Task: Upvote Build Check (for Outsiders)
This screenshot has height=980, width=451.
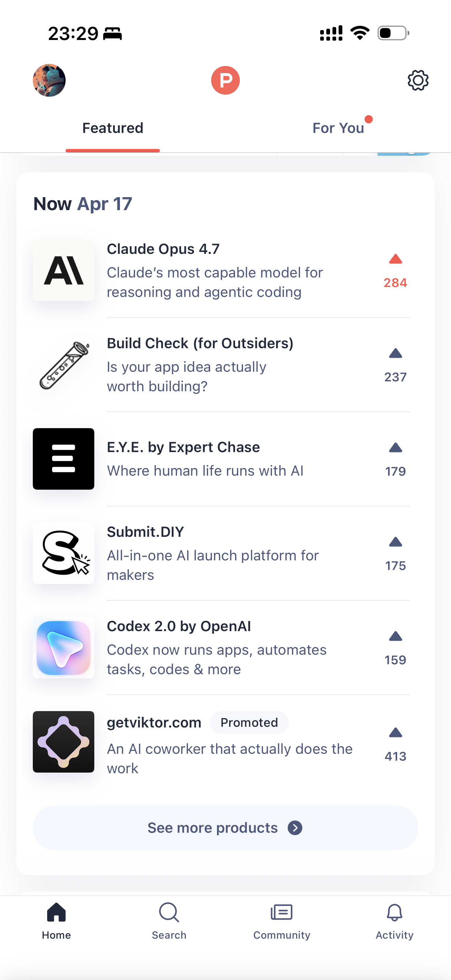Action: coord(395,365)
